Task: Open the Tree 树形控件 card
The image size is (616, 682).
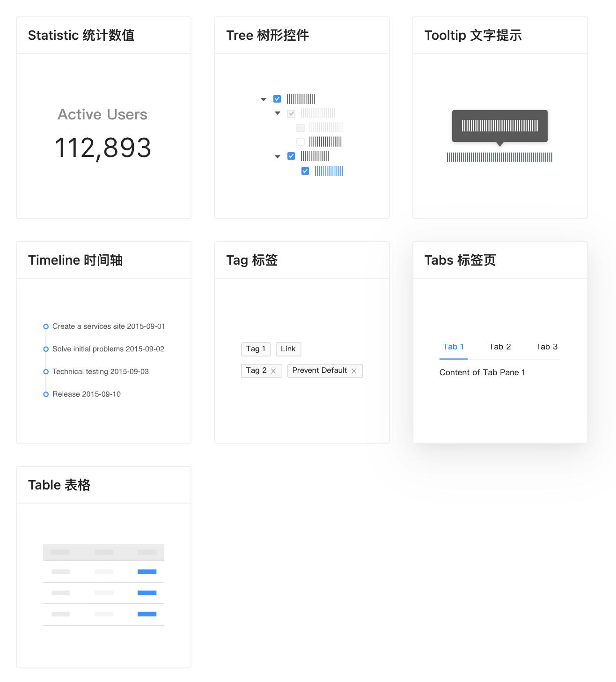Action: (x=301, y=118)
